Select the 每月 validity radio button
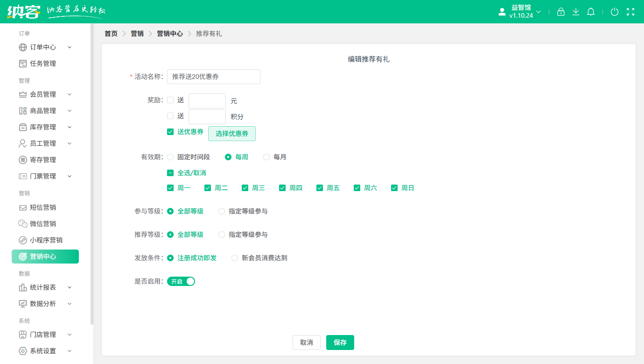 click(x=266, y=157)
